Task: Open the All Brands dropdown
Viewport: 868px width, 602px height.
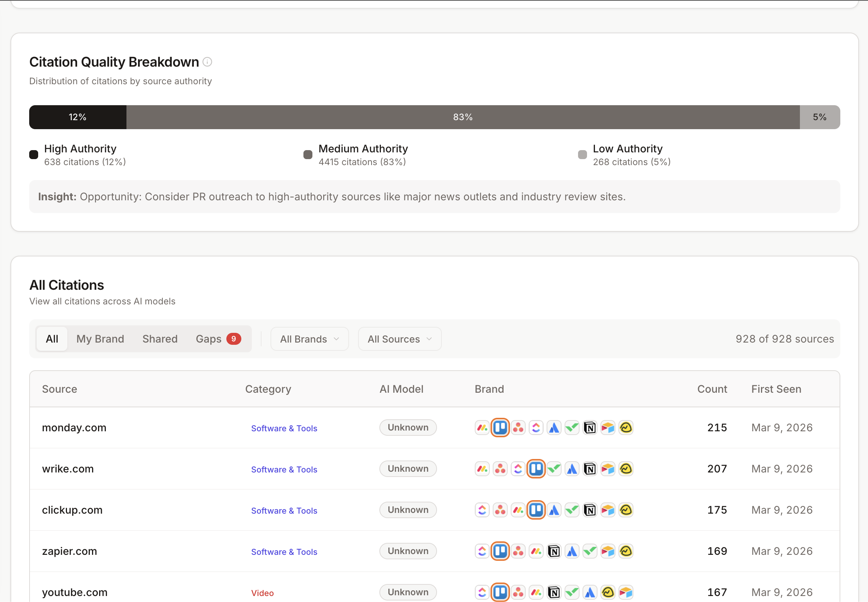Action: tap(309, 339)
